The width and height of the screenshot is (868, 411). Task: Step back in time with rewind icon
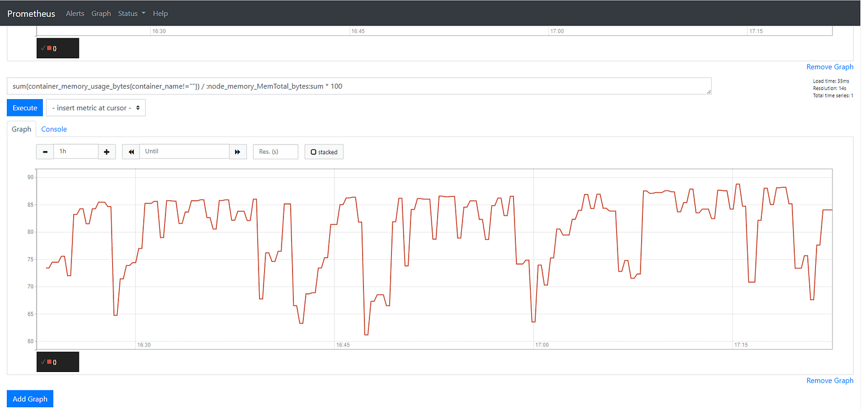pyautogui.click(x=131, y=151)
